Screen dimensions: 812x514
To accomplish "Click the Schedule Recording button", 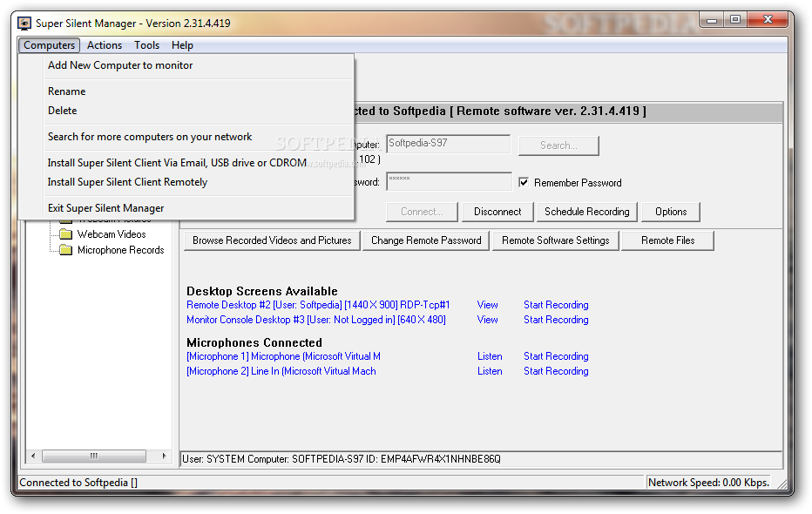I will click(586, 212).
